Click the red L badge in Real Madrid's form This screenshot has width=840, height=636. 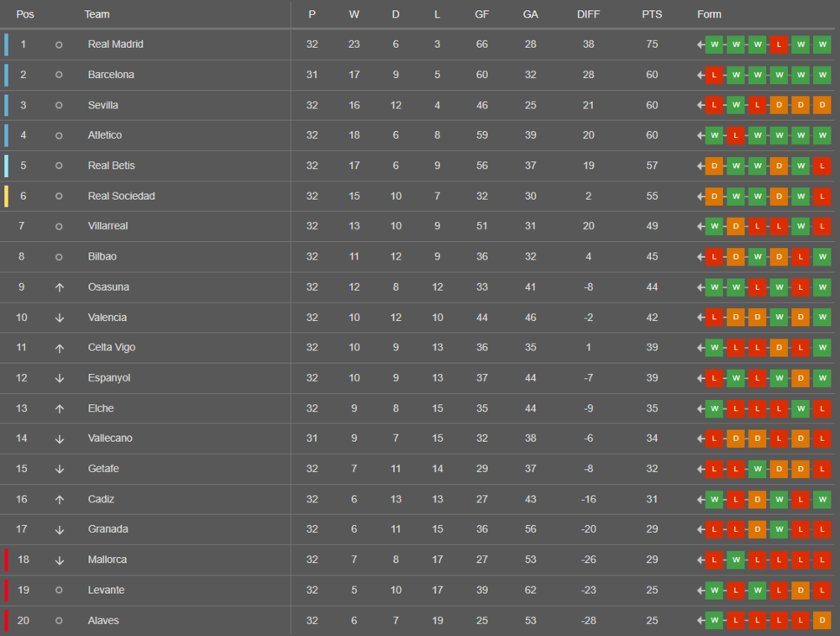coord(779,45)
